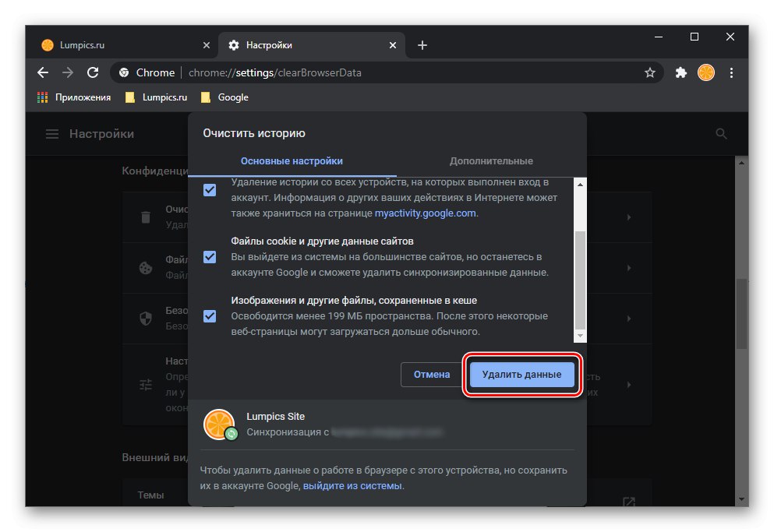Expand the security row arrow

628,319
